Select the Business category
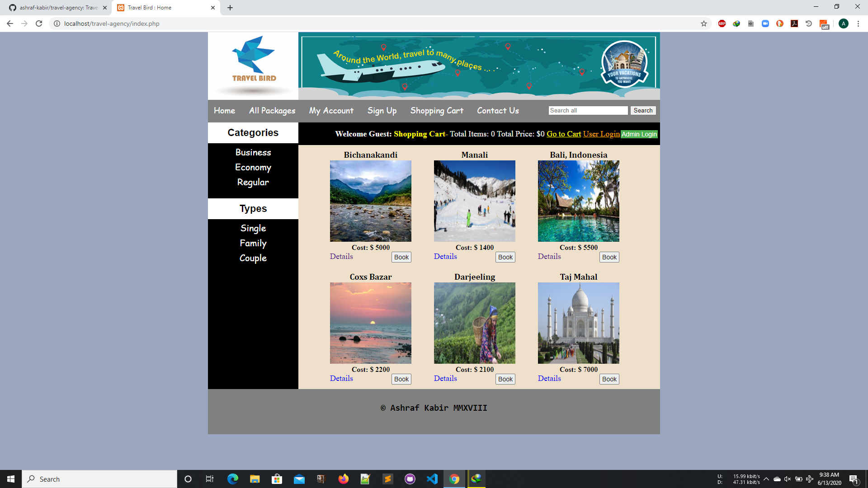 253,153
